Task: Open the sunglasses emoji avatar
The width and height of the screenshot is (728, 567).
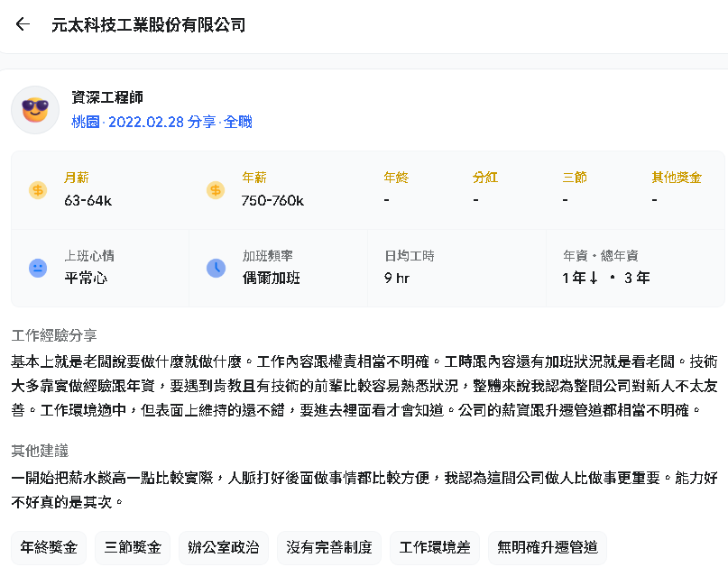Action: [35, 110]
